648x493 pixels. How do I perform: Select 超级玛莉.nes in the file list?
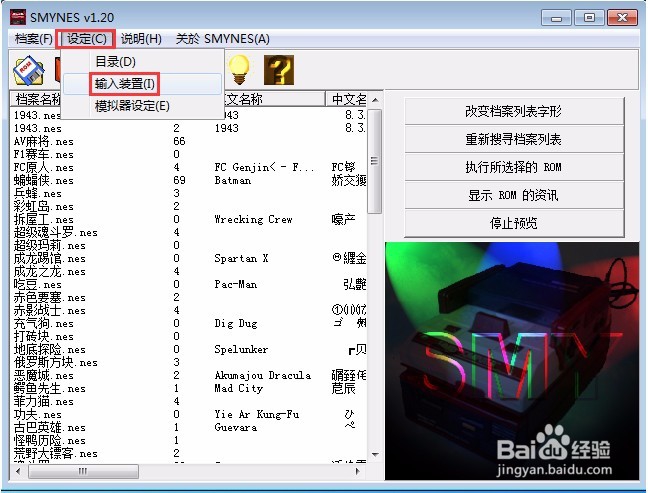tap(50, 245)
